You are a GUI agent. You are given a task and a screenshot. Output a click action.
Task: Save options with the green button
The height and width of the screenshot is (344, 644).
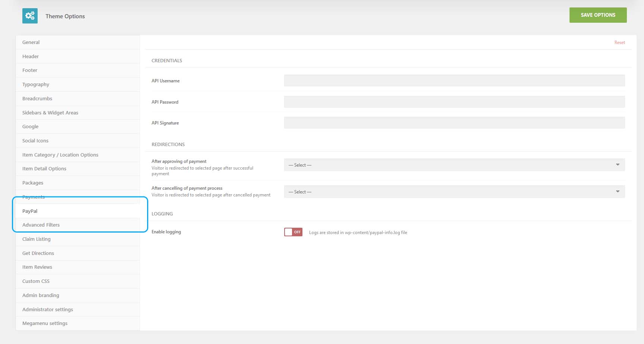(x=598, y=15)
